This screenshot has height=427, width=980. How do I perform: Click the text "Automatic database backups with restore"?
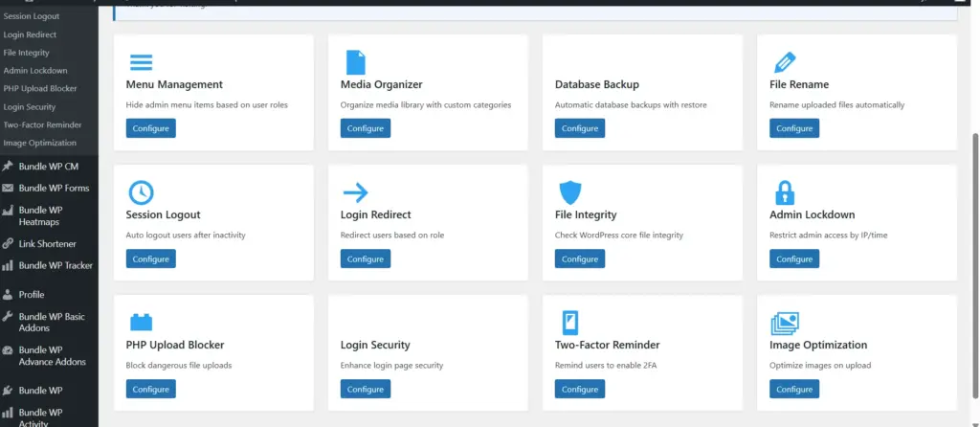point(631,105)
